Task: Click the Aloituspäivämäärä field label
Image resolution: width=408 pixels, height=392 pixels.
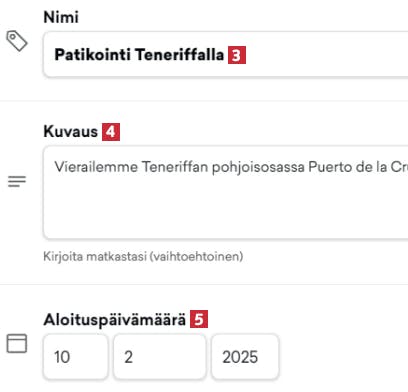Action: (115, 320)
